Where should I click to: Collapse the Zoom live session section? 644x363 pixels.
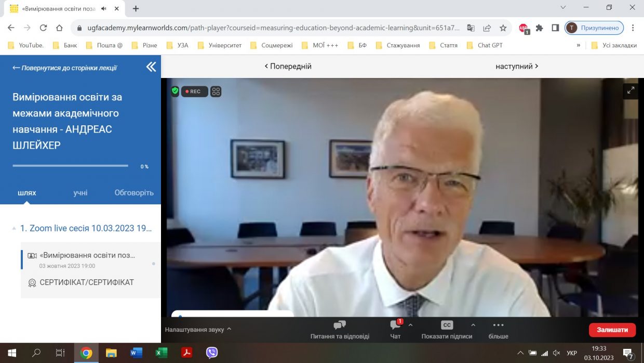(14, 228)
